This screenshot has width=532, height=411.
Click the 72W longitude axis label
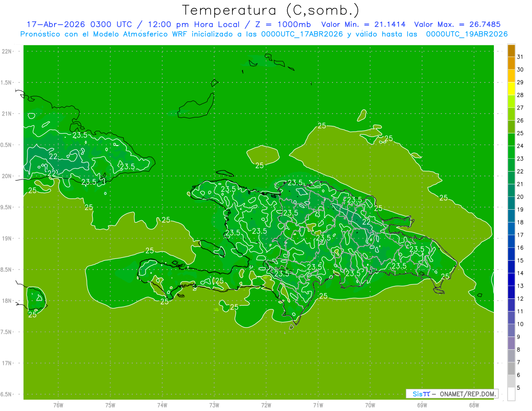[266, 405]
